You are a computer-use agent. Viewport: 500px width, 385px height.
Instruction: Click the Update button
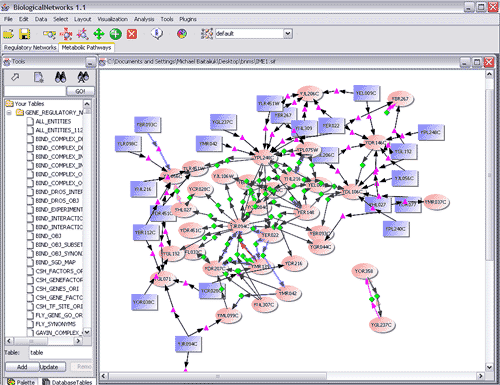point(49,367)
